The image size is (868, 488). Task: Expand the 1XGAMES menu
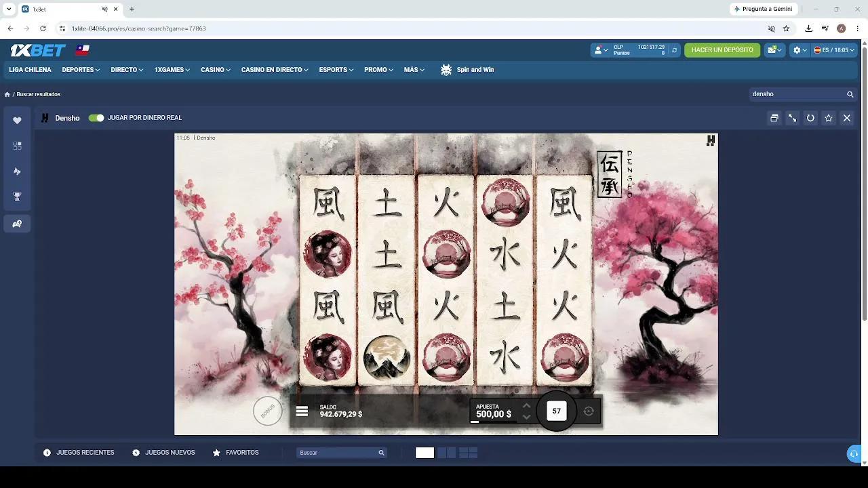[172, 70]
